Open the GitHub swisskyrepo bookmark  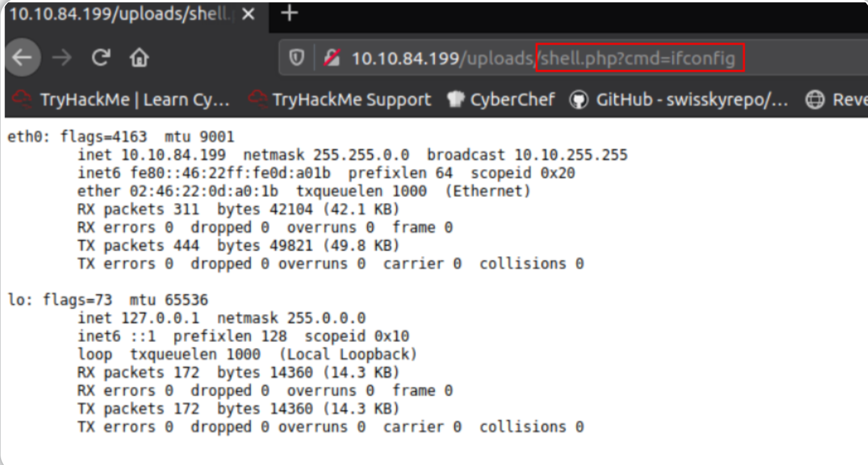[x=692, y=100]
